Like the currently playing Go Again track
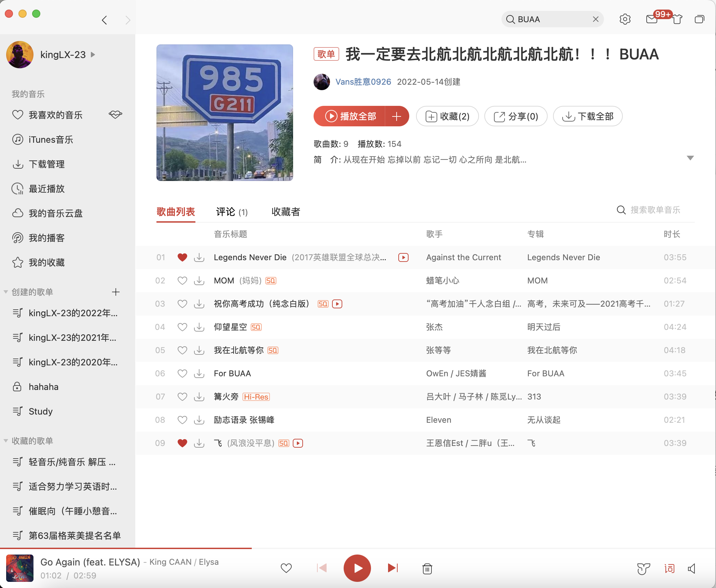Screen dimensions: 716x588 (286, 568)
